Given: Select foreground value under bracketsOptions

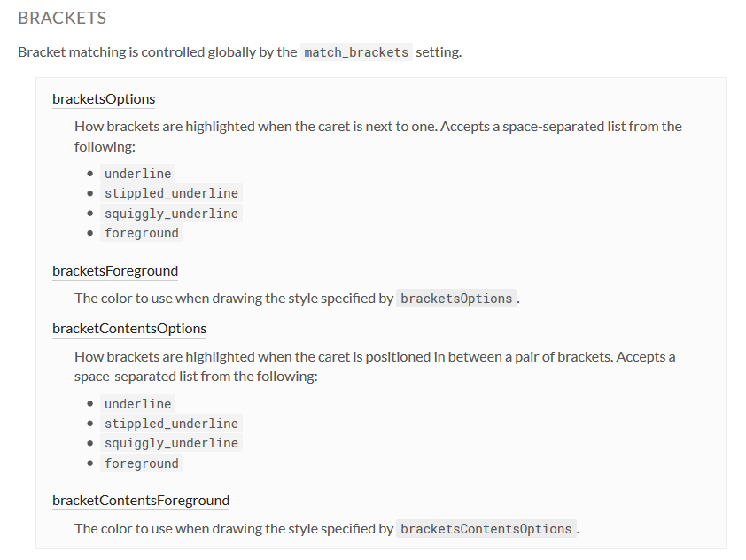Looking at the screenshot, I should (142, 233).
